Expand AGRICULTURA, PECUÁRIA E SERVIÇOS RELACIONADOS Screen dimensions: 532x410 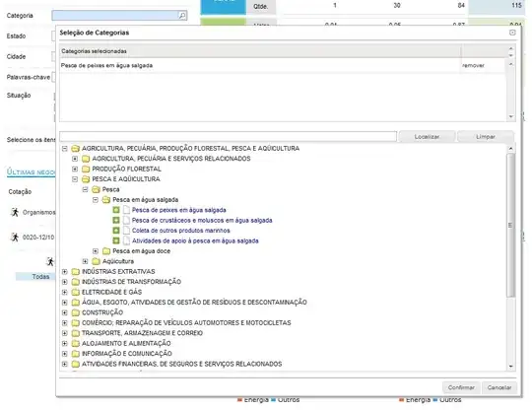pyautogui.click(x=75, y=159)
